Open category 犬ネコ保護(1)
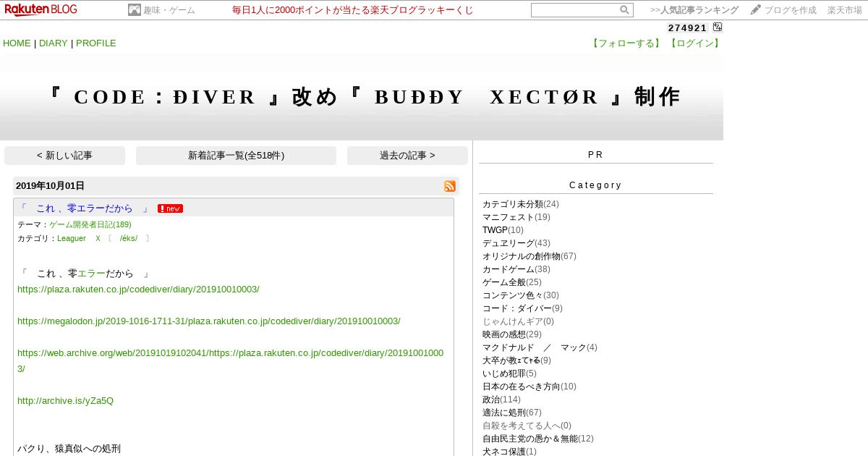 click(x=509, y=452)
